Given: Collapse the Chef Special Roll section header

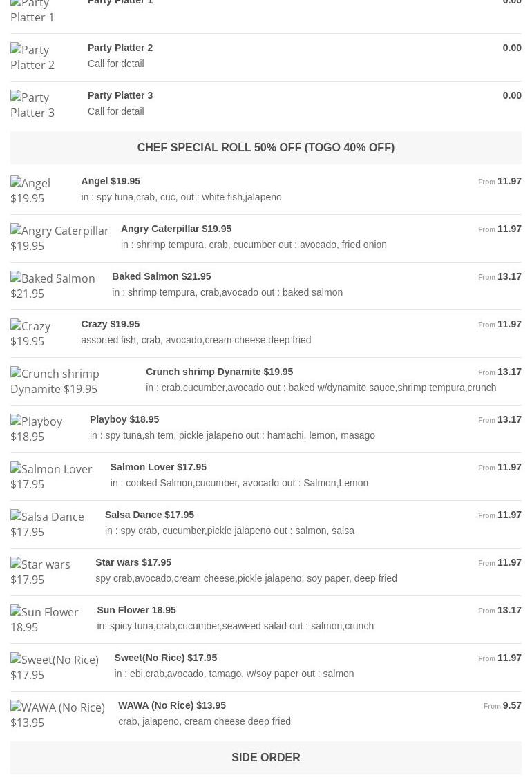Looking at the screenshot, I should tap(266, 148).
